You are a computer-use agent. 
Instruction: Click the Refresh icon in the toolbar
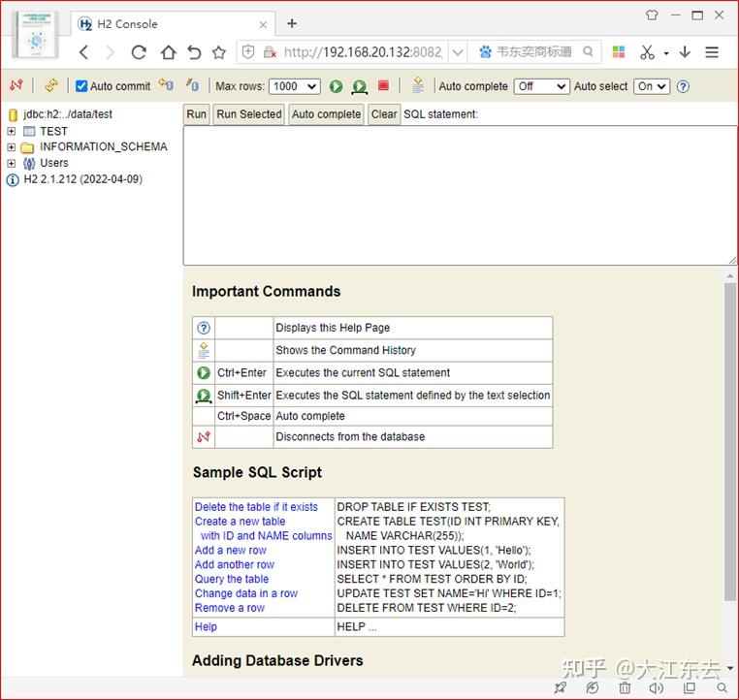(50, 85)
